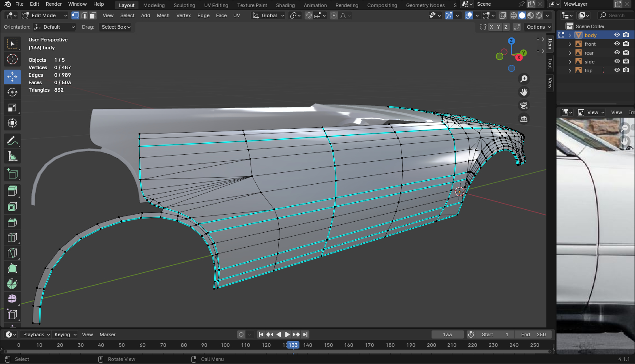Open the Render menu

click(x=54, y=4)
